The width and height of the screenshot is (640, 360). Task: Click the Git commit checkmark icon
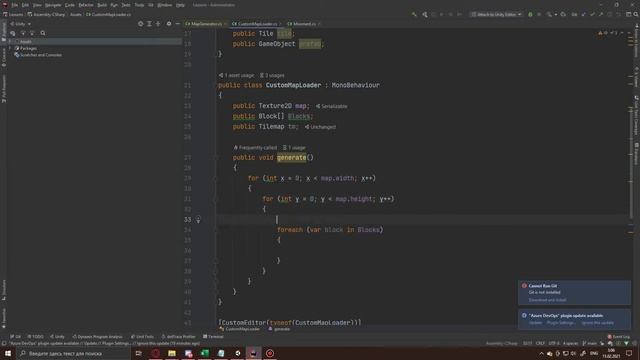(592, 14)
